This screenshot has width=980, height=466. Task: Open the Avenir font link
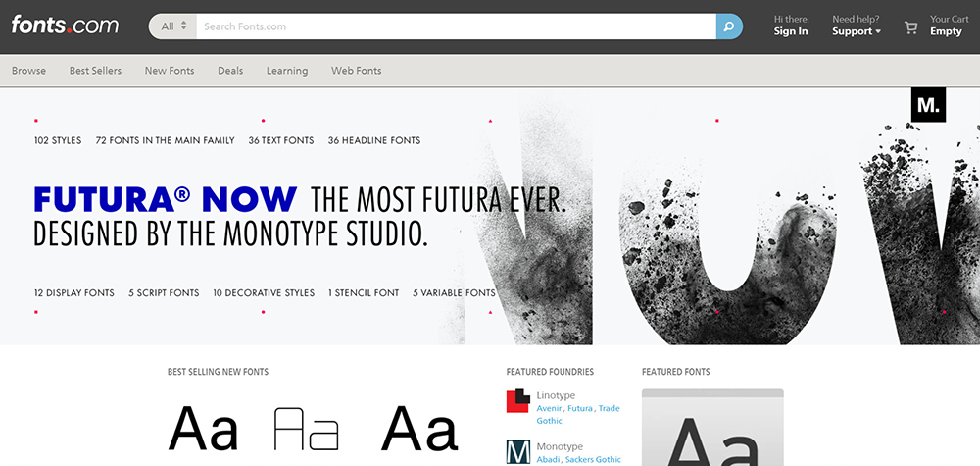click(x=550, y=408)
